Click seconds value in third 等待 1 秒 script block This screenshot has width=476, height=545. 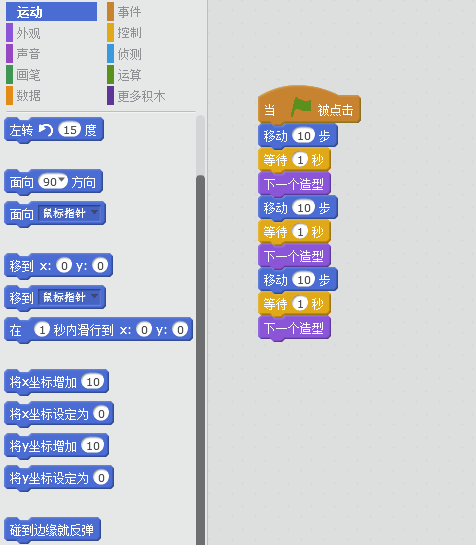point(300,304)
